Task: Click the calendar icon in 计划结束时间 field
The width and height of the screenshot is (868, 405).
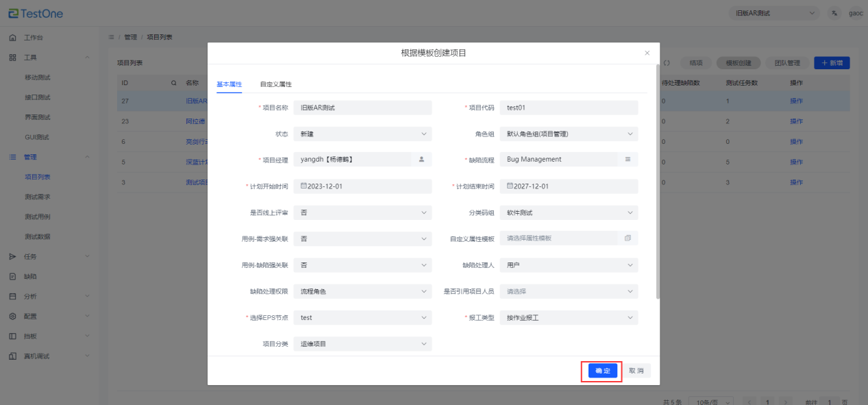Action: coord(510,186)
